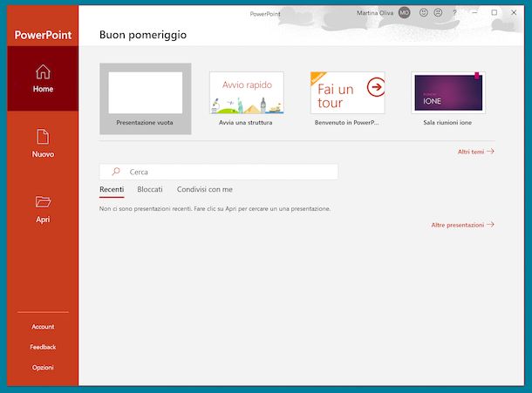Click the MO user avatar

point(404,13)
